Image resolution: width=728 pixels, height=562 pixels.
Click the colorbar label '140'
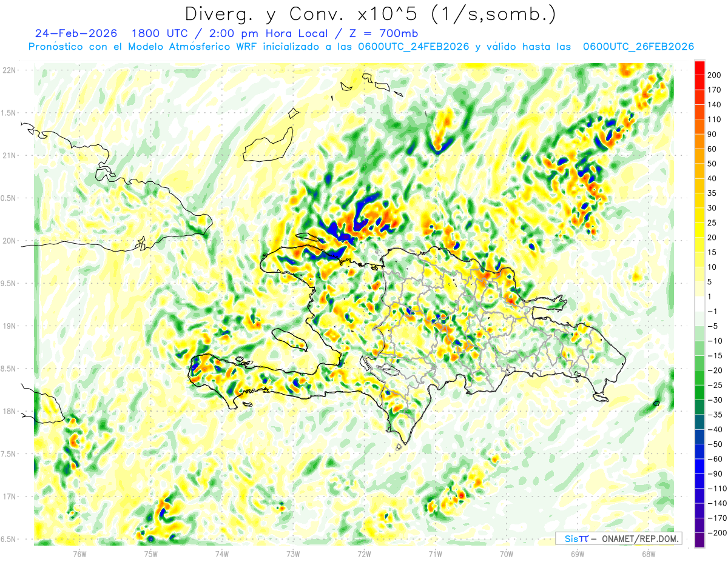point(714,104)
